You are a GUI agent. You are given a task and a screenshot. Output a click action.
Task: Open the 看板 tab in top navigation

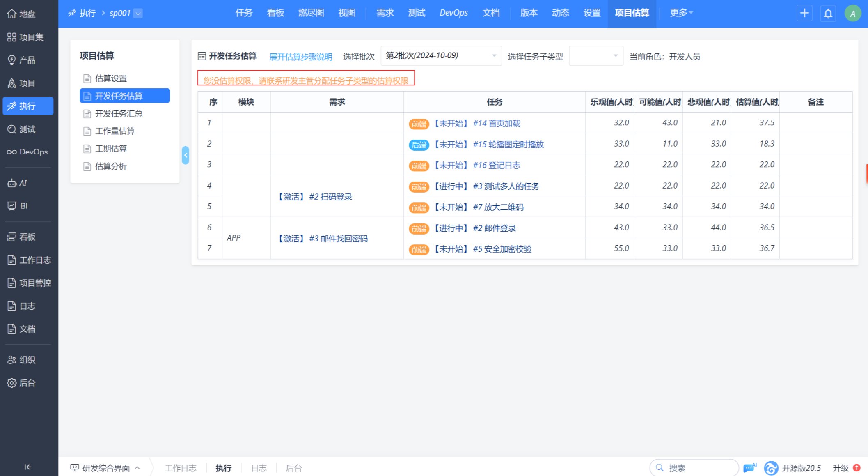pos(275,13)
